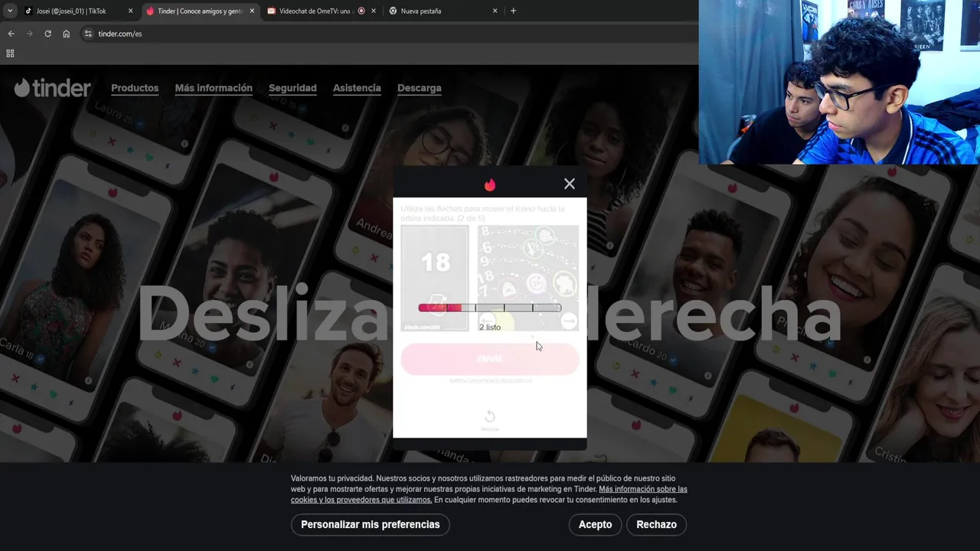Click Personalizar mis preferencias button
The height and width of the screenshot is (551, 980).
370,524
